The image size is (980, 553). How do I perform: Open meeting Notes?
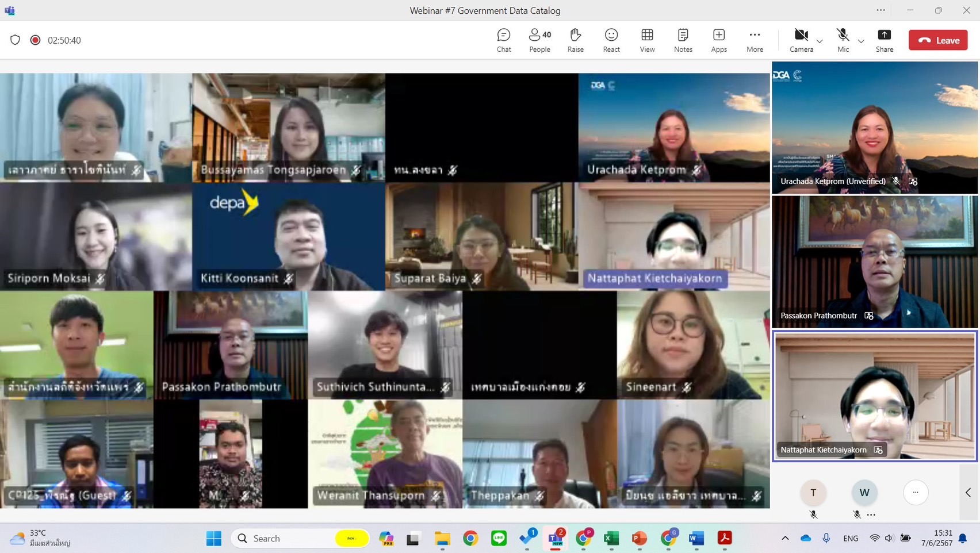(x=683, y=40)
